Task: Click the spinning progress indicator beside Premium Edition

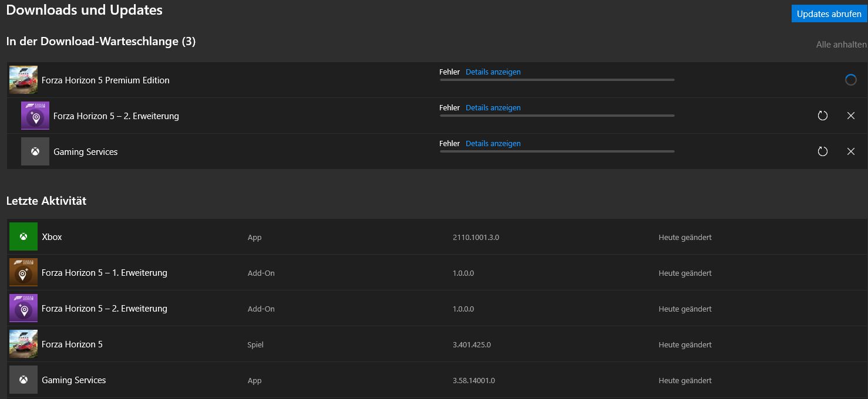Action: [x=851, y=79]
